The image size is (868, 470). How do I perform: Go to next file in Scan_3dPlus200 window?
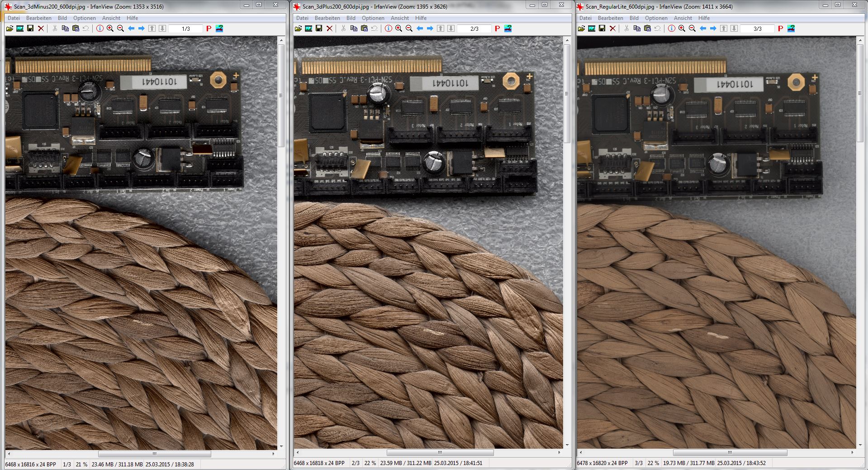click(x=430, y=29)
